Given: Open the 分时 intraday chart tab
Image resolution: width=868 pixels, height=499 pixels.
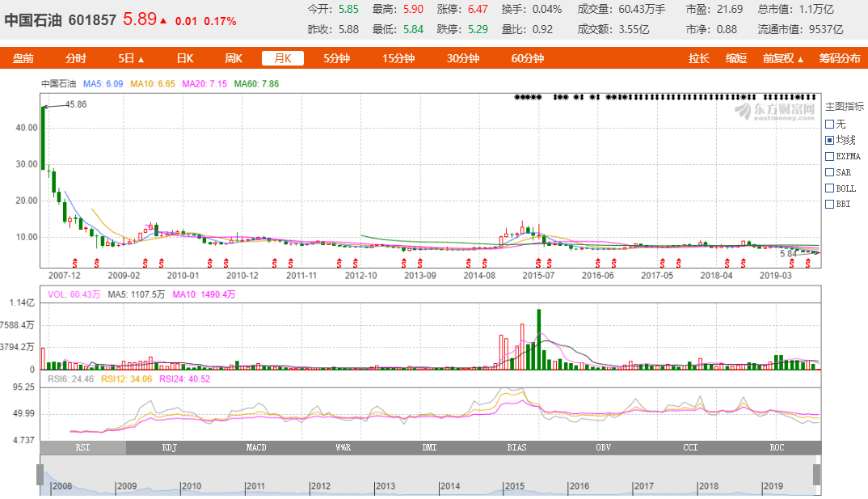Looking at the screenshot, I should (76, 58).
